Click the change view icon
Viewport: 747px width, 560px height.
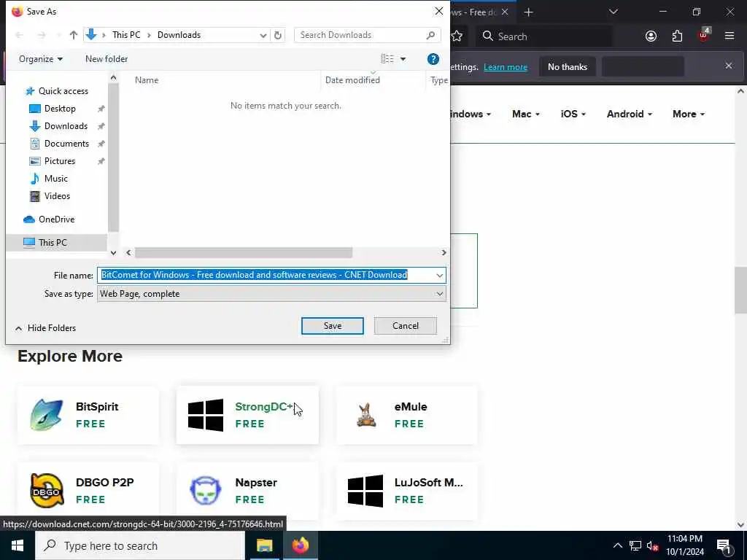pyautogui.click(x=387, y=58)
